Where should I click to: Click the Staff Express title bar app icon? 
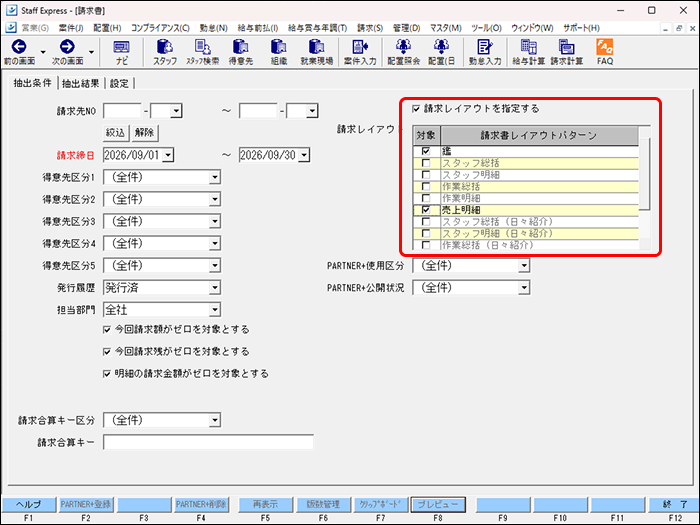(12, 10)
